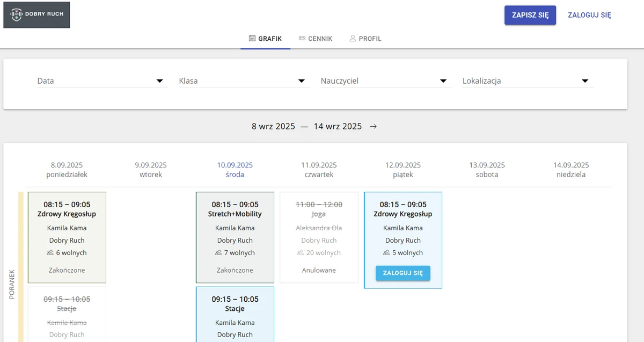This screenshot has height=342, width=644.
Task: Open the Cennik tab
Action: click(316, 39)
